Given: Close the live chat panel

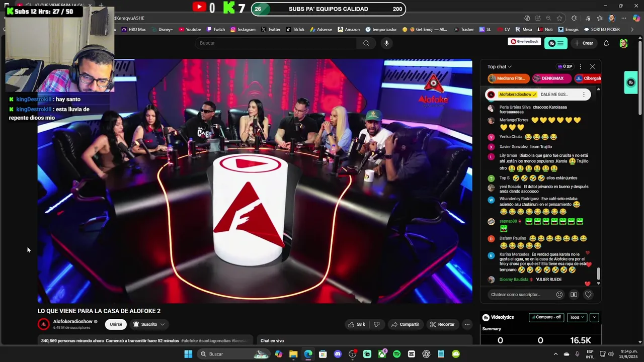Looking at the screenshot, I should [593, 66].
